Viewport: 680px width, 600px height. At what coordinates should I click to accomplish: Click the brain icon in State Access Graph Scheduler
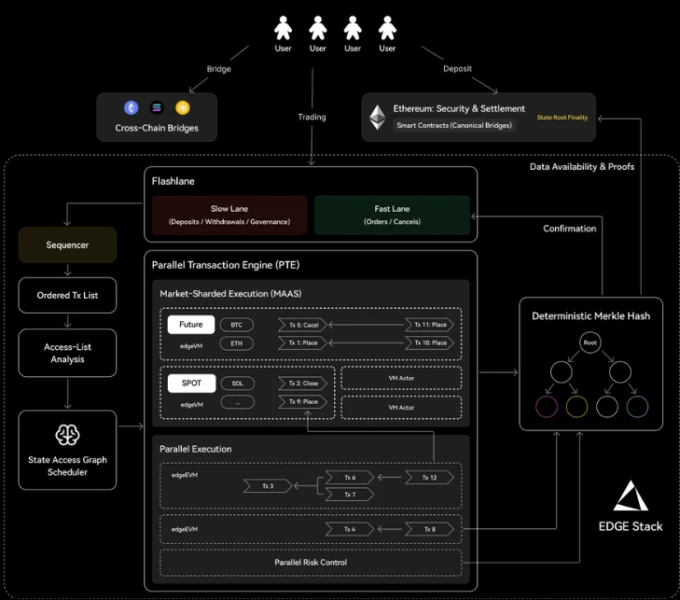point(67,435)
